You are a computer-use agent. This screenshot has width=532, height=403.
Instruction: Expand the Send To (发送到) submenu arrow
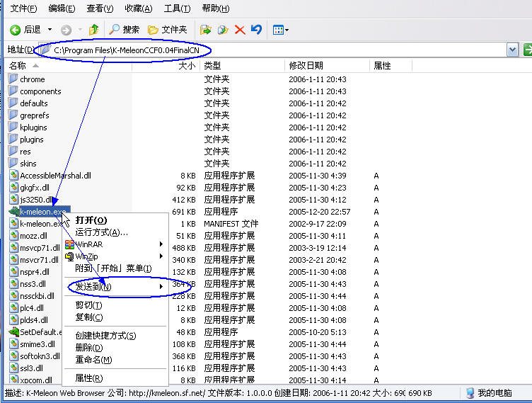pyautogui.click(x=161, y=286)
